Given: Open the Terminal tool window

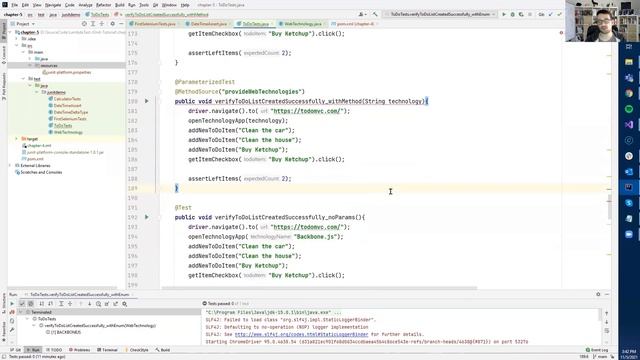Looking at the screenshot, I should (107, 350).
